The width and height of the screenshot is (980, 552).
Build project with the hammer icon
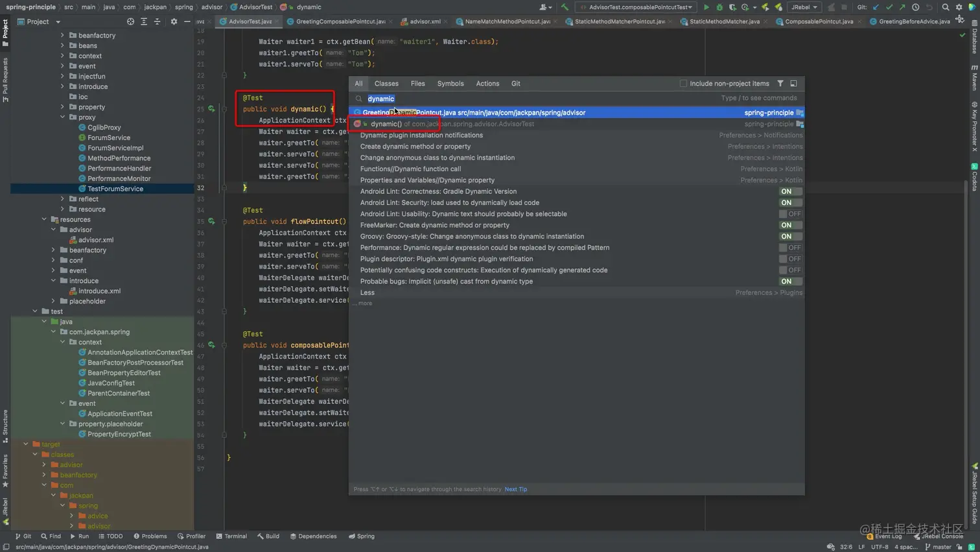(565, 7)
